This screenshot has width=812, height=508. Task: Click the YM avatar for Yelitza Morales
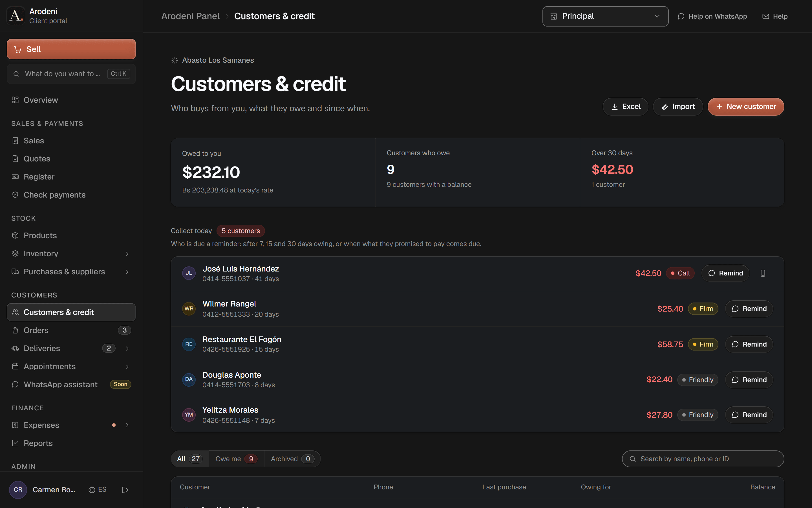click(x=189, y=415)
